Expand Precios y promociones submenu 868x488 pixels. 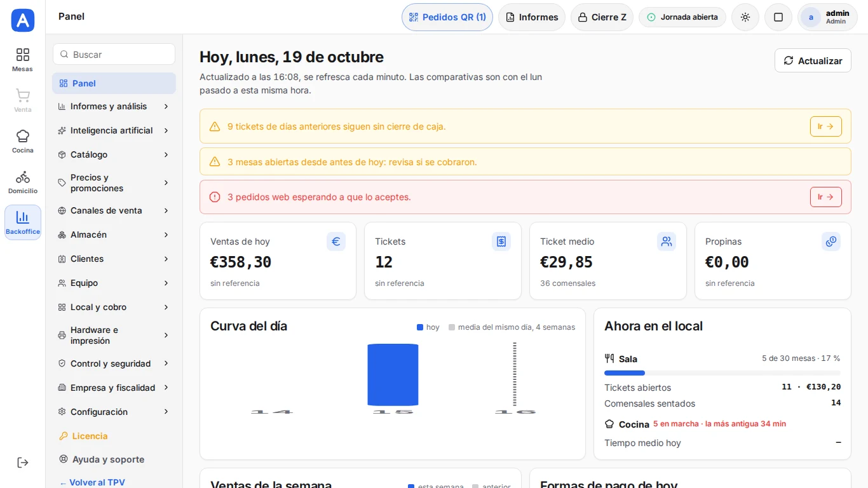coord(114,183)
